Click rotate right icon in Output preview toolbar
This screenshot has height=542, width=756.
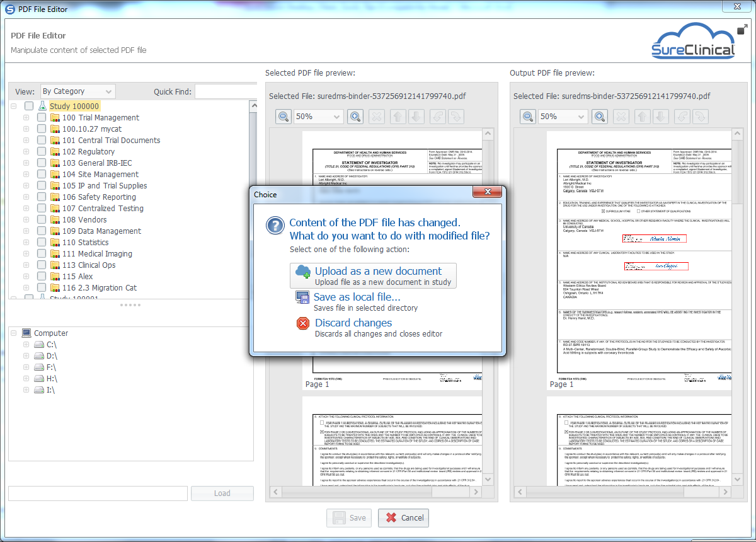pyautogui.click(x=700, y=117)
